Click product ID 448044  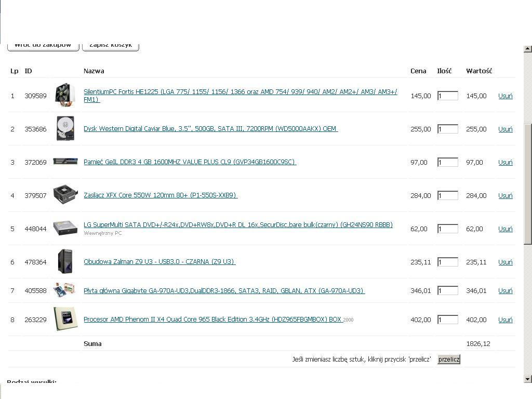[x=36, y=229]
